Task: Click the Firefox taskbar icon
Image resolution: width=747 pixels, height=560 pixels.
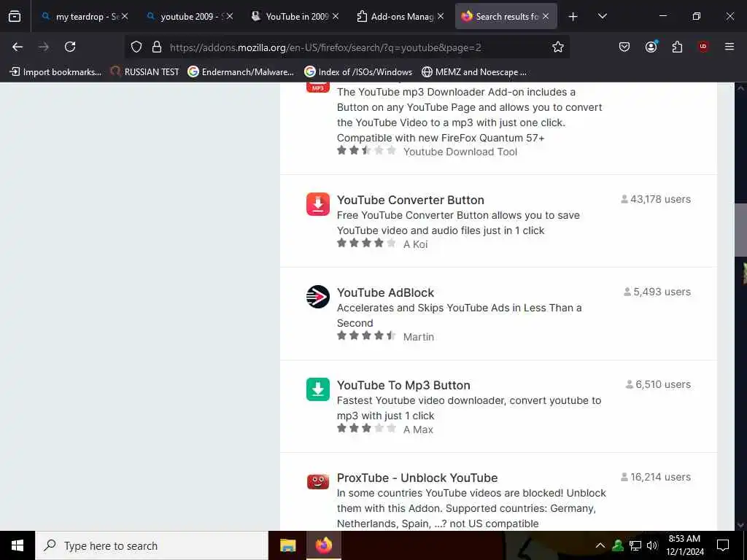Action: pyautogui.click(x=324, y=545)
